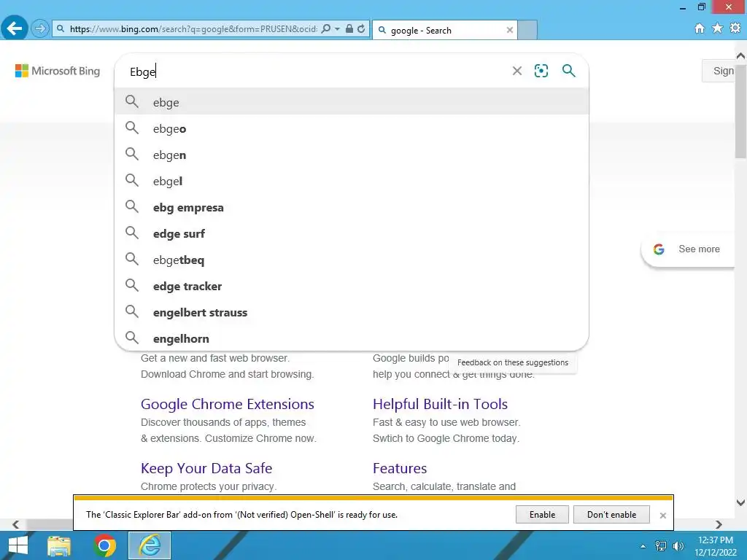Click the vertical scrollbar up arrow
Screen dimensions: 747x560
click(740, 55)
